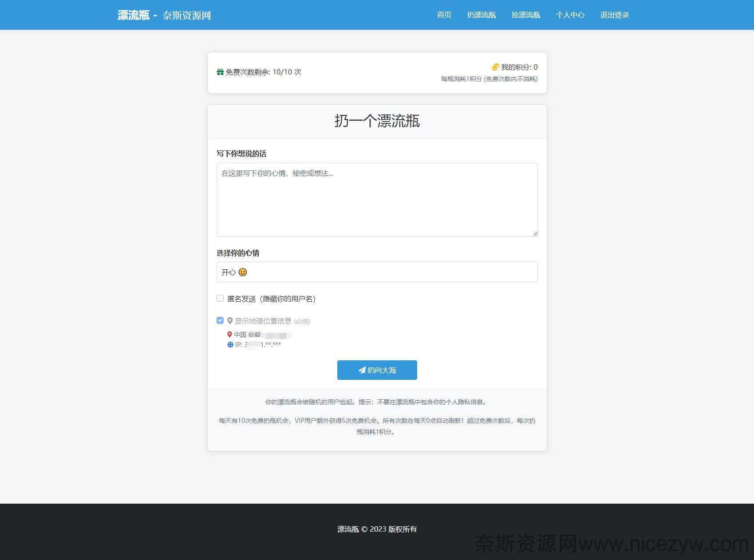
Task: Open 个人中心 in the navbar
Action: click(570, 15)
